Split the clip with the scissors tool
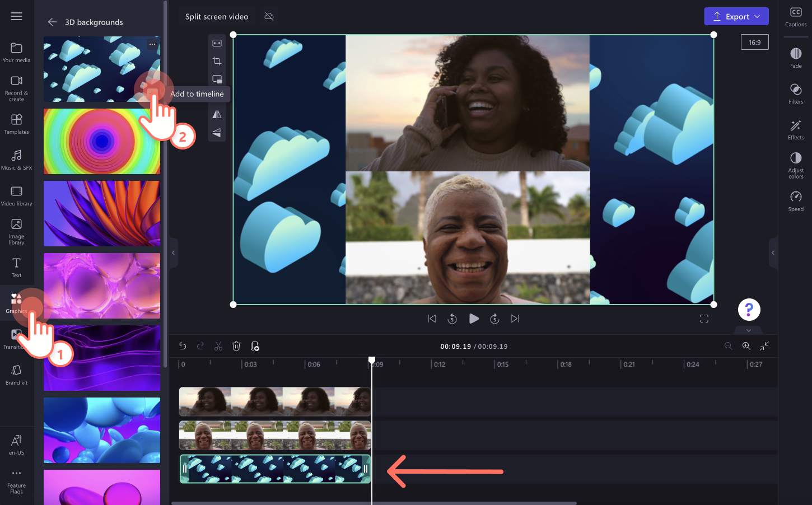This screenshot has width=812, height=505. tap(218, 345)
